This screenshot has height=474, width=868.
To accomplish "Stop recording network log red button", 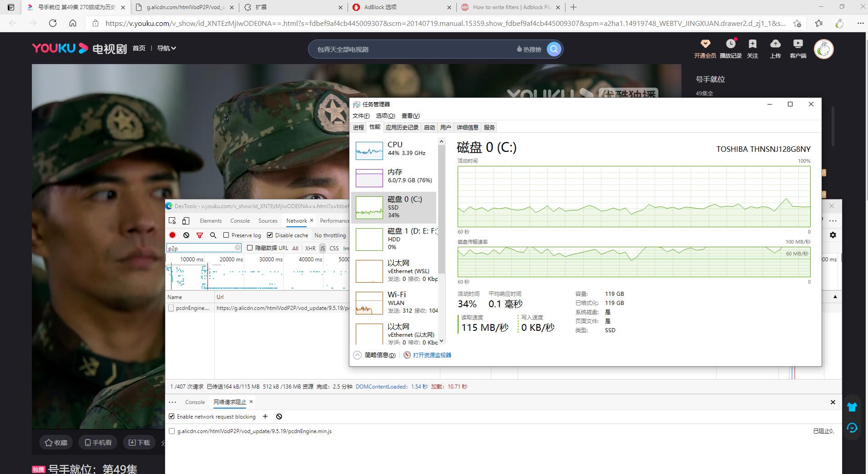I will tap(172, 235).
